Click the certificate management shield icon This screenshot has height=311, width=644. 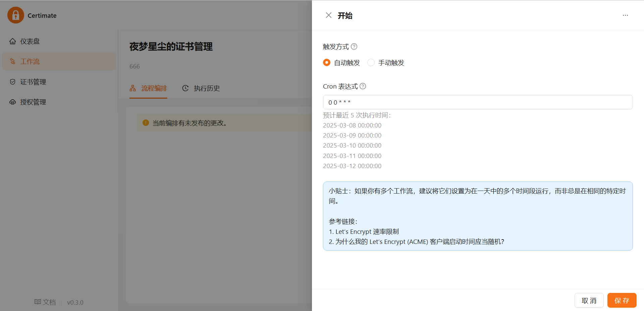(x=13, y=82)
